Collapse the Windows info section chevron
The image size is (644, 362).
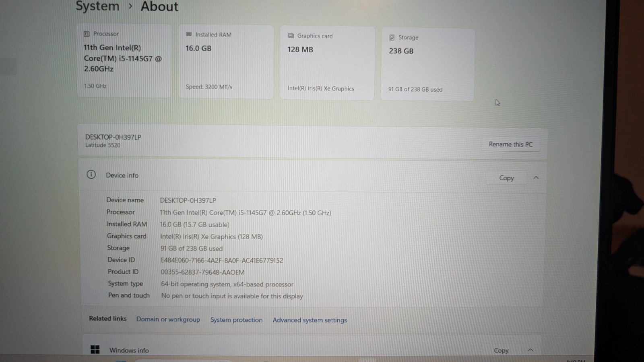pyautogui.click(x=530, y=350)
